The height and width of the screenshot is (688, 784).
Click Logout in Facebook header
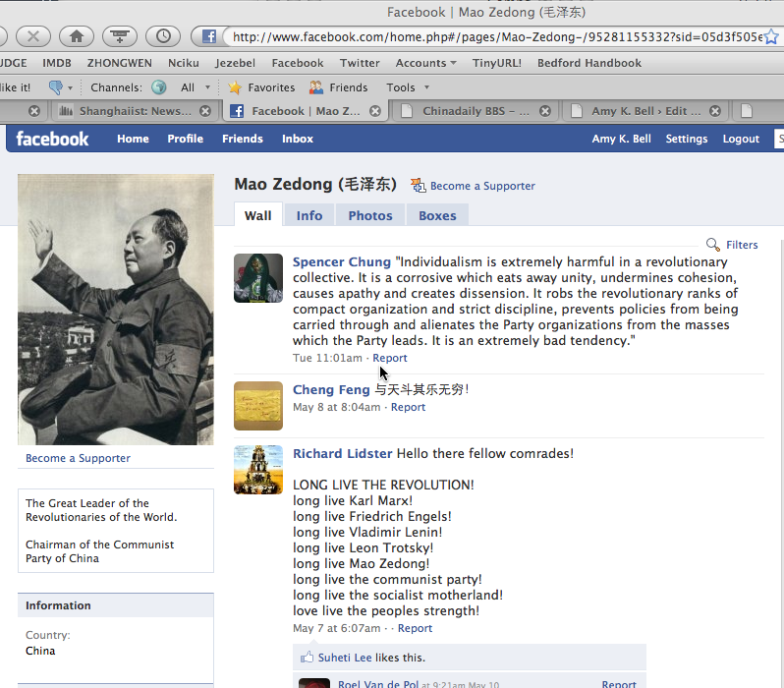(741, 139)
